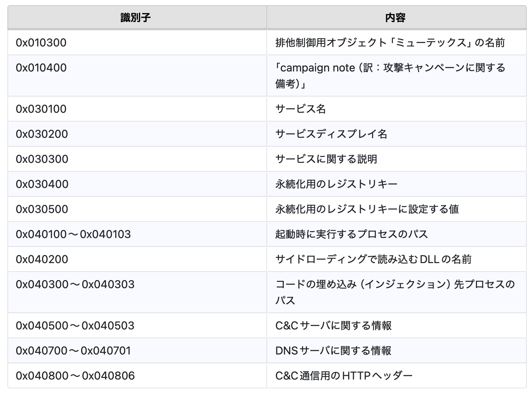Click the 内容 column header
This screenshot has width=532, height=395.
[x=396, y=17]
